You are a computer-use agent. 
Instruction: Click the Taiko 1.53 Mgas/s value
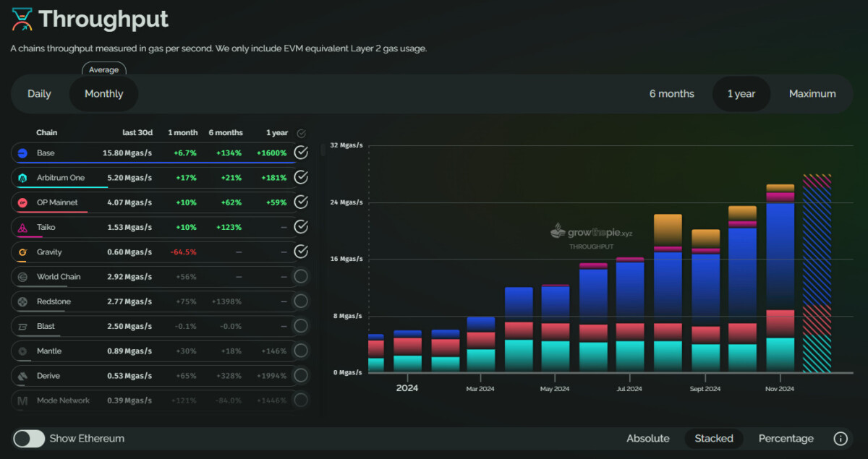click(x=129, y=228)
